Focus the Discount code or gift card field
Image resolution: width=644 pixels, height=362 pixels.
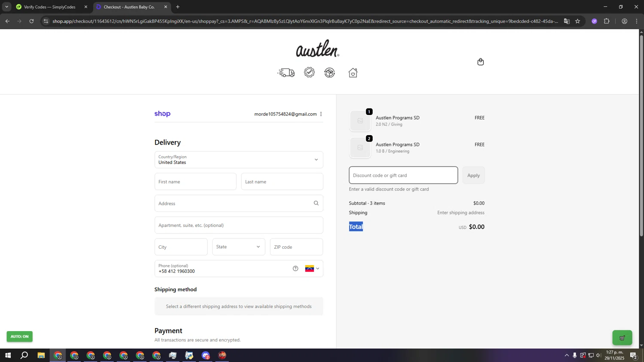403,175
